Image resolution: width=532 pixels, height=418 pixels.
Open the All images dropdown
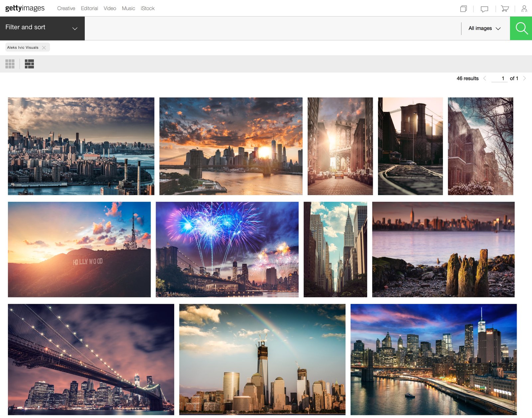tap(484, 28)
